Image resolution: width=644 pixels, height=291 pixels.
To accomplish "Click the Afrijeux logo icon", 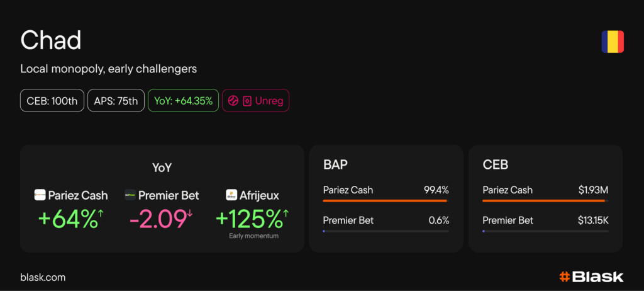I will 230,195.
